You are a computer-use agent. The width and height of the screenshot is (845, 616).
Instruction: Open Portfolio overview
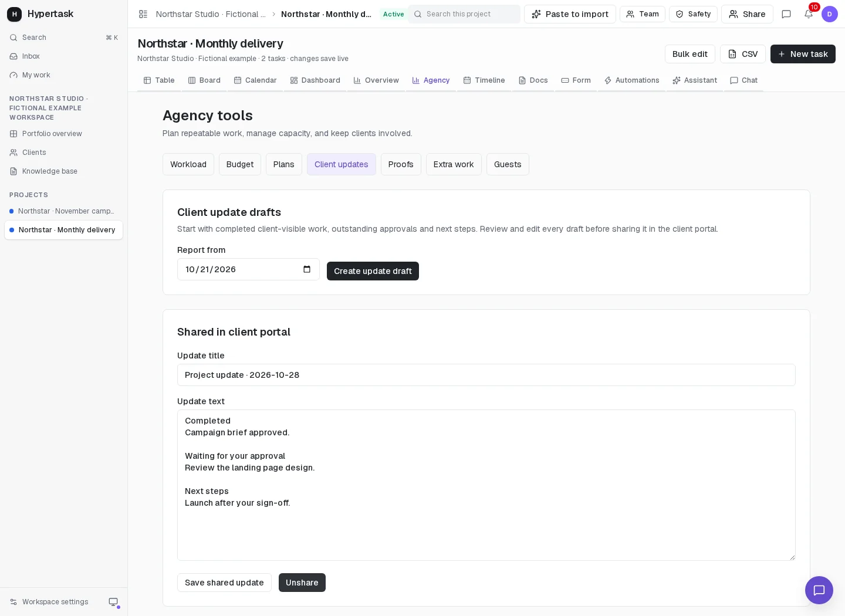tap(63, 134)
